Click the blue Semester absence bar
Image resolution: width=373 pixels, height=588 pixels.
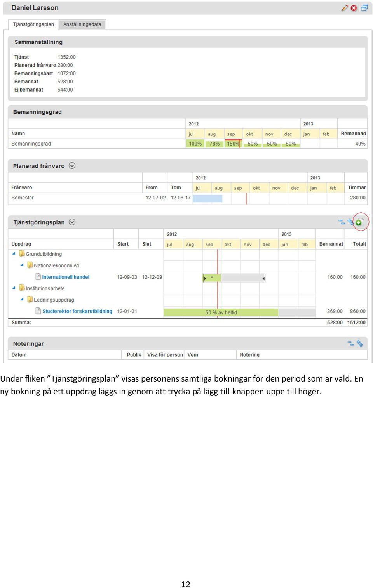(207, 198)
